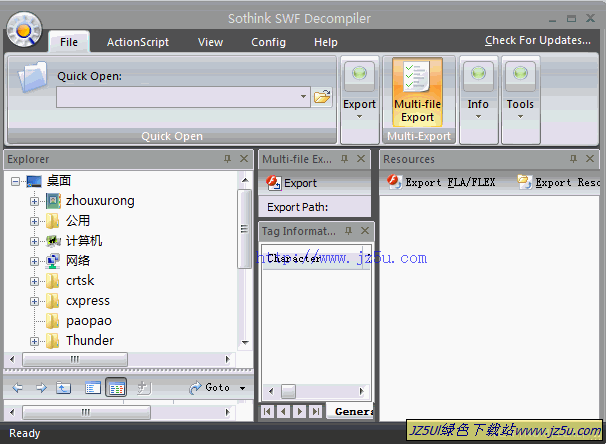Switch Explorer to thumbnail view

116,388
